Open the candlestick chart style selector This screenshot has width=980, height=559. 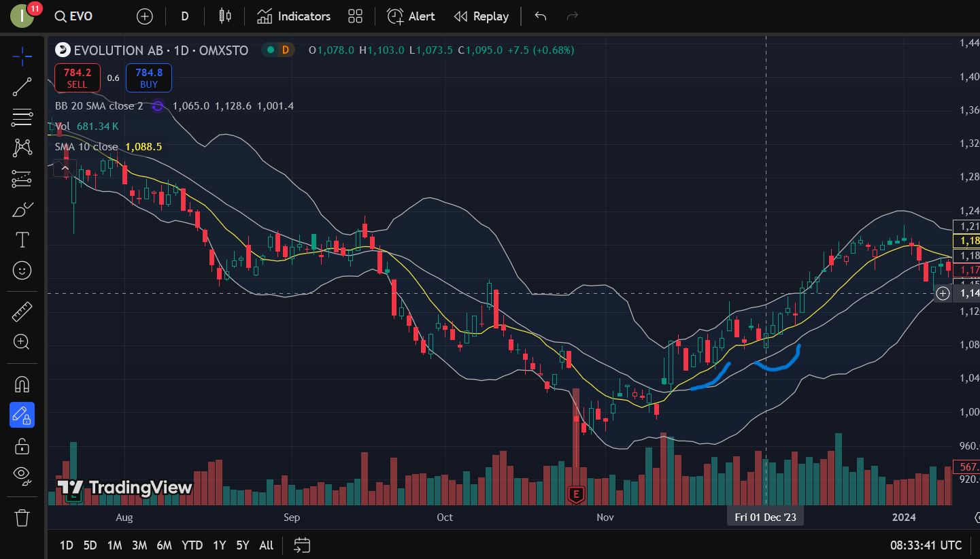tap(225, 16)
